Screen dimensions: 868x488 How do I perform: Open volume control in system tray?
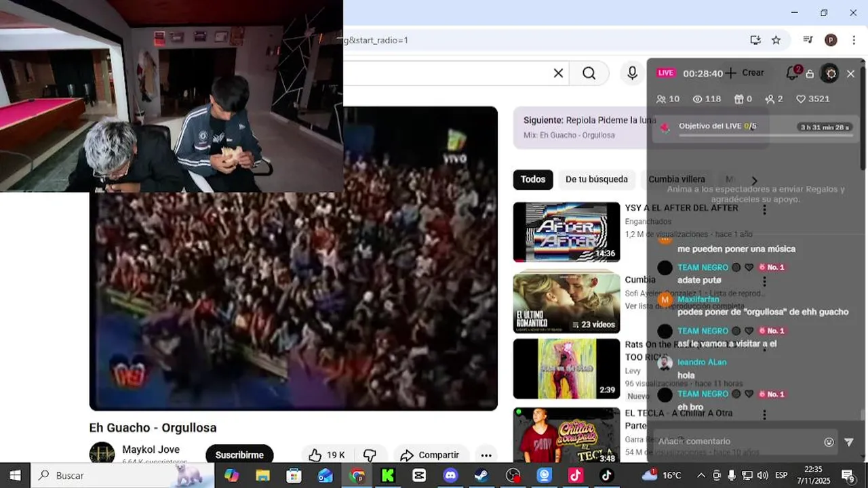[x=762, y=475]
